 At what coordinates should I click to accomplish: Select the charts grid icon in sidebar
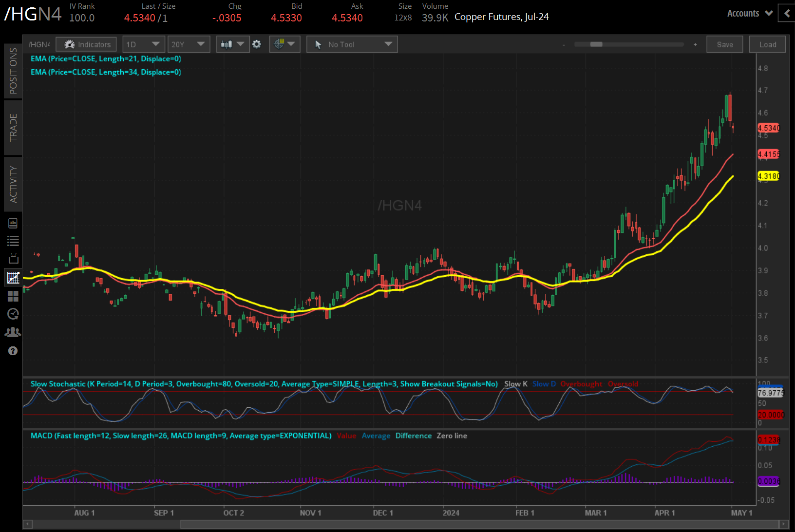13,278
